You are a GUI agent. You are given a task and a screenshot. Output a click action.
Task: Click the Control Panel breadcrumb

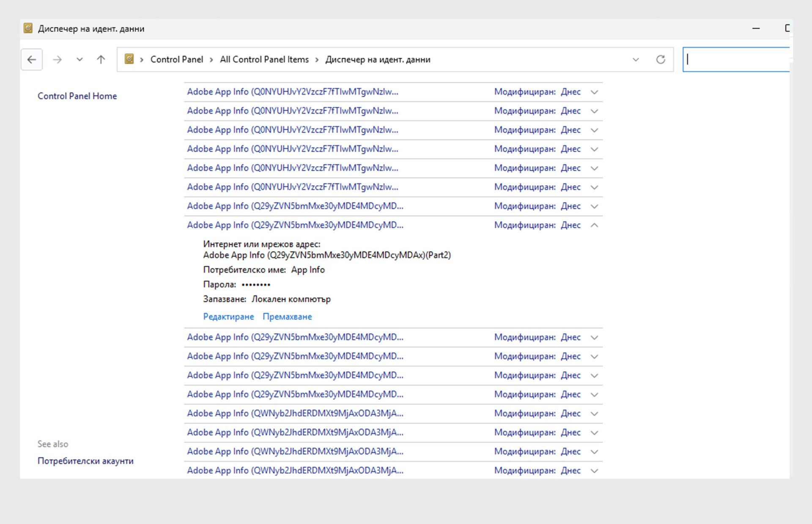176,60
